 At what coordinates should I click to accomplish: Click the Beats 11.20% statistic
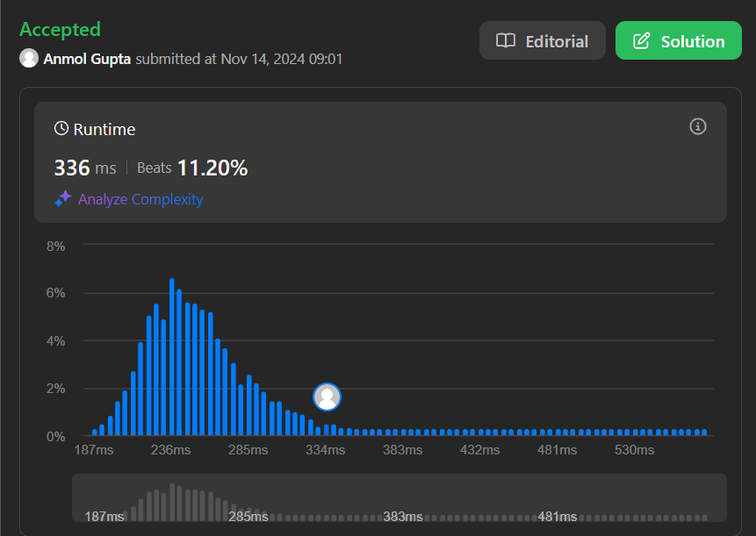(x=192, y=168)
